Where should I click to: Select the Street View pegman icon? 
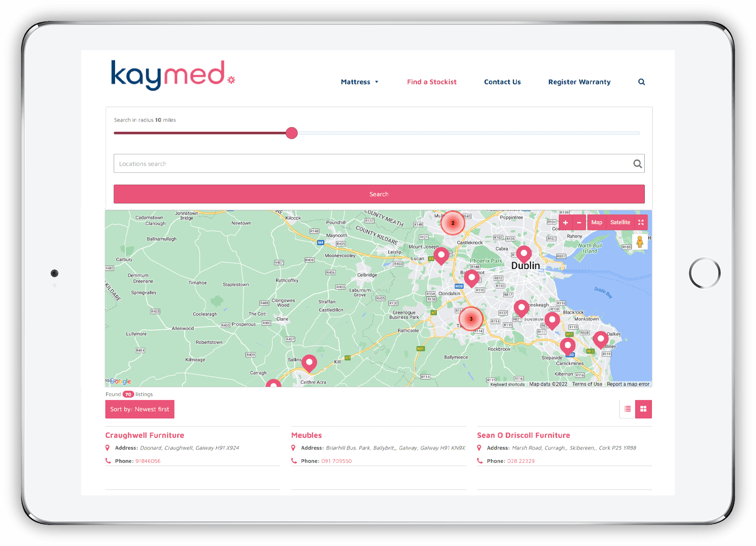coord(640,241)
